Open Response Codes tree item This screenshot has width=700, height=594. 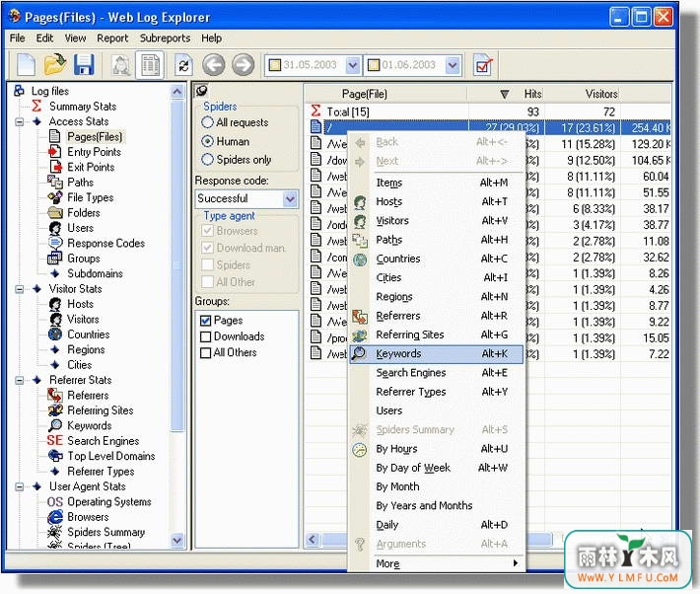tap(105, 243)
